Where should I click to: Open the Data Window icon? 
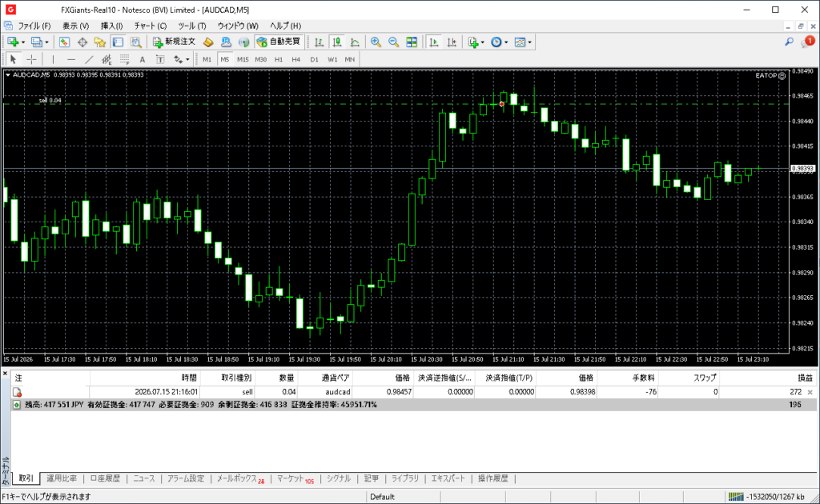pos(82,42)
